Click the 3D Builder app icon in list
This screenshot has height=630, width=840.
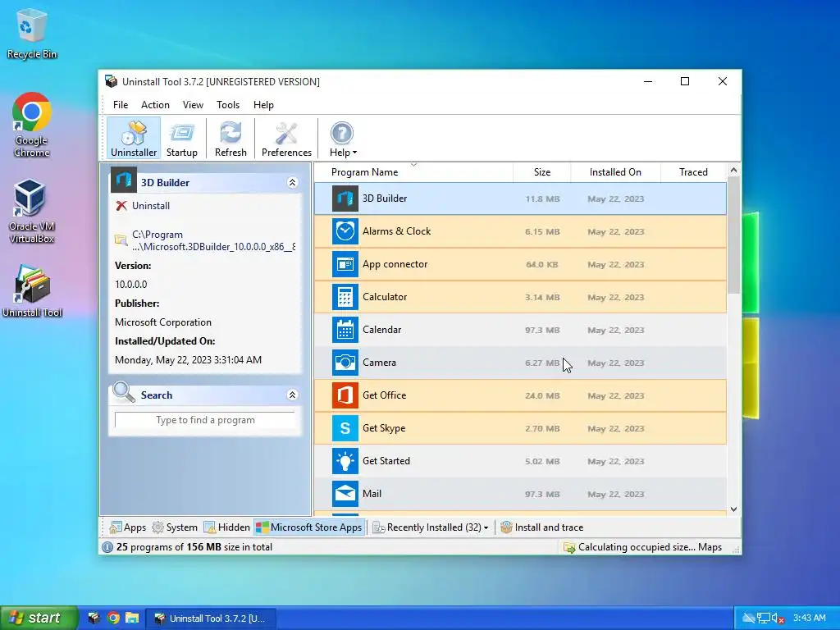(x=345, y=199)
